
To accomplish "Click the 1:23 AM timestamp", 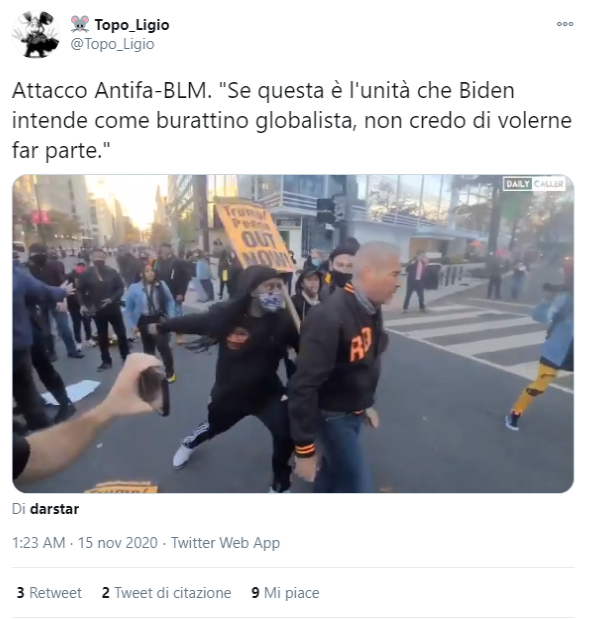I will (39, 543).
